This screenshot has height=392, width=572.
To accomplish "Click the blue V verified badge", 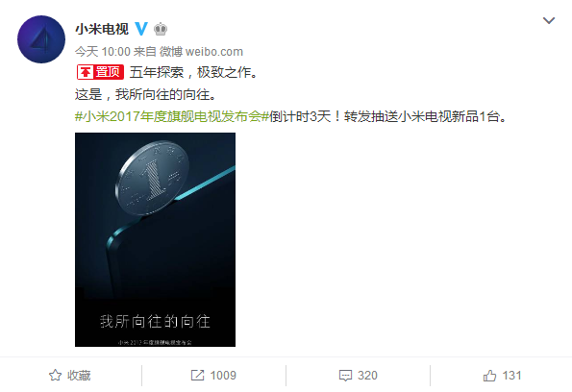I will 141,29.
